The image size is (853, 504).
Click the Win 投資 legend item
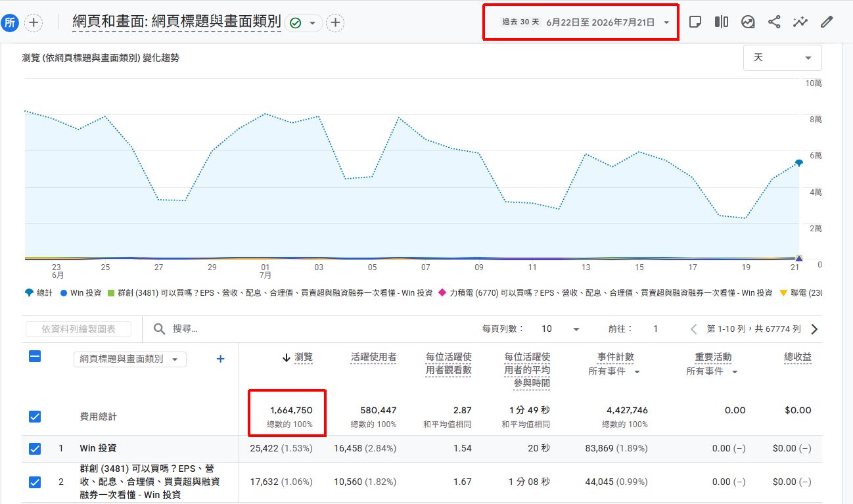pyautogui.click(x=80, y=293)
